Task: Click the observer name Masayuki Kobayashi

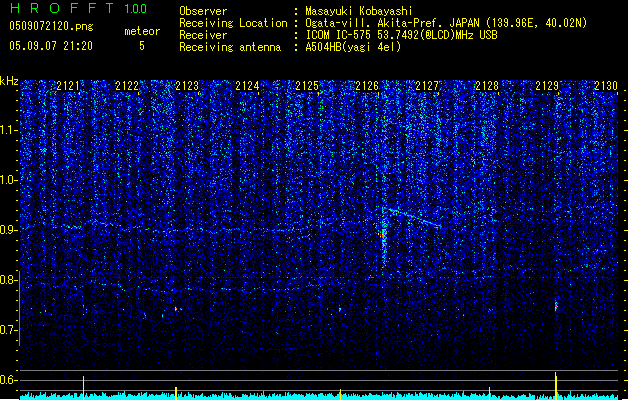Action: [359, 11]
